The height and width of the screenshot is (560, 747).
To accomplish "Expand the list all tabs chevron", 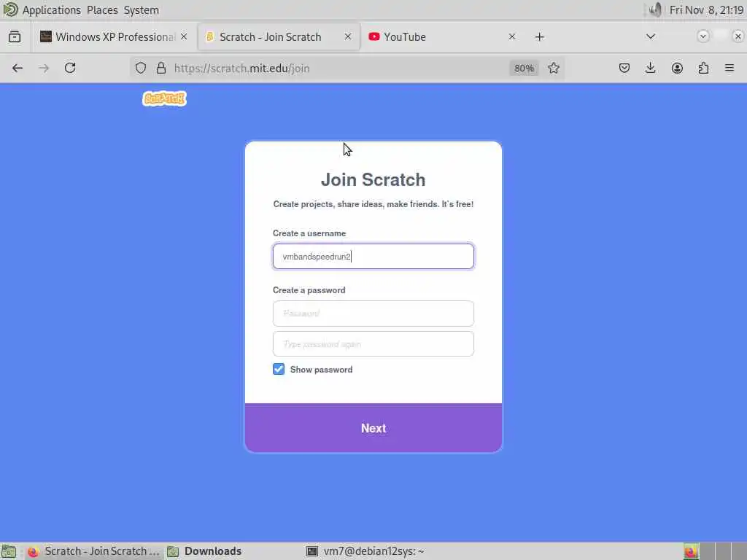I will point(650,36).
